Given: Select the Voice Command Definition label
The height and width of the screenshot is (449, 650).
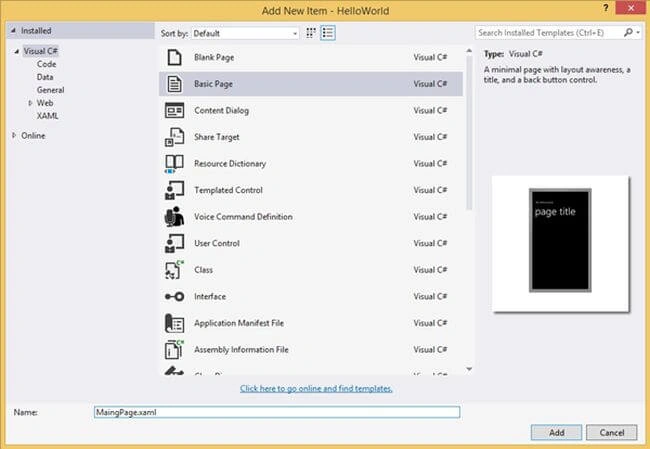Looking at the screenshot, I should [243, 217].
